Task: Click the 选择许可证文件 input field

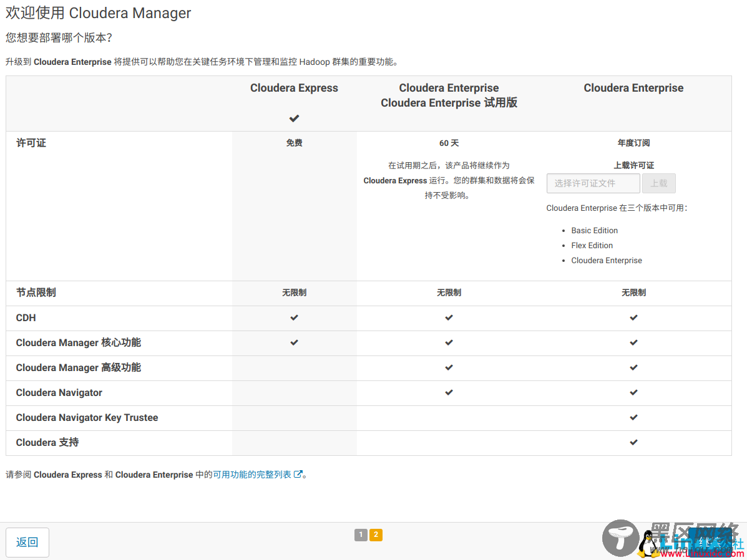Action: coord(593,183)
